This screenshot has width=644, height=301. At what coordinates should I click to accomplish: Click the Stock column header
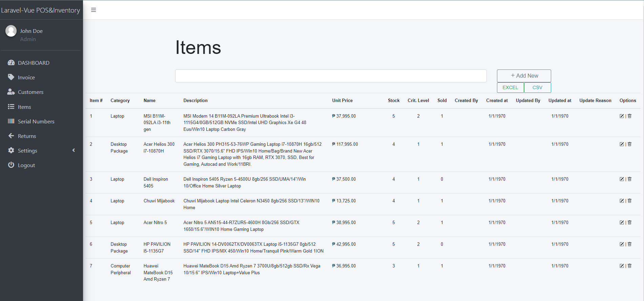click(x=394, y=100)
